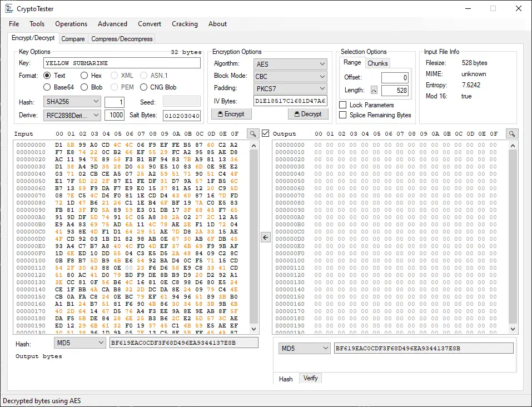Click the Encrypt button
The height and width of the screenshot is (407, 532).
(x=231, y=114)
